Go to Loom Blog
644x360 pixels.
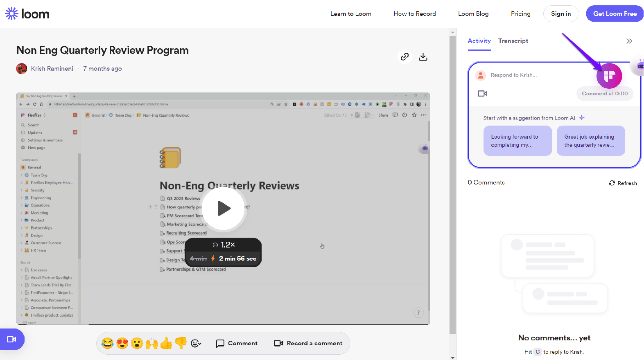(473, 14)
